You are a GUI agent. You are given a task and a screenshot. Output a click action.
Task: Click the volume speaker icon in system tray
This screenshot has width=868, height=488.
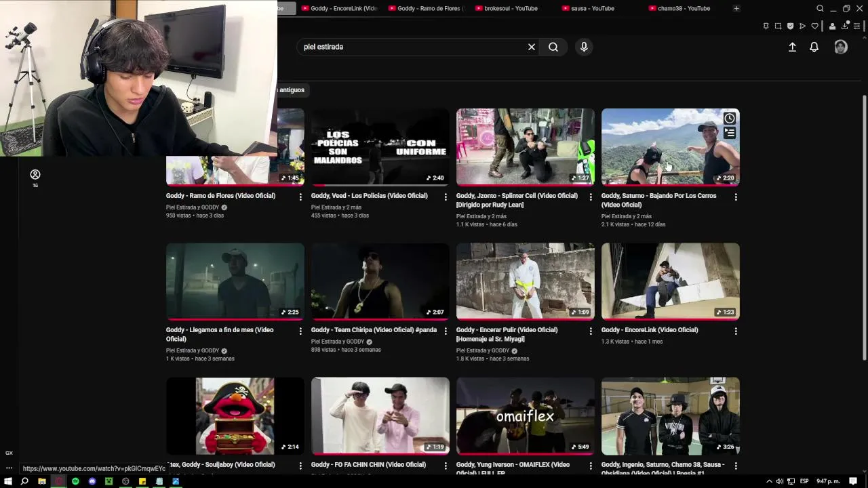779,481
